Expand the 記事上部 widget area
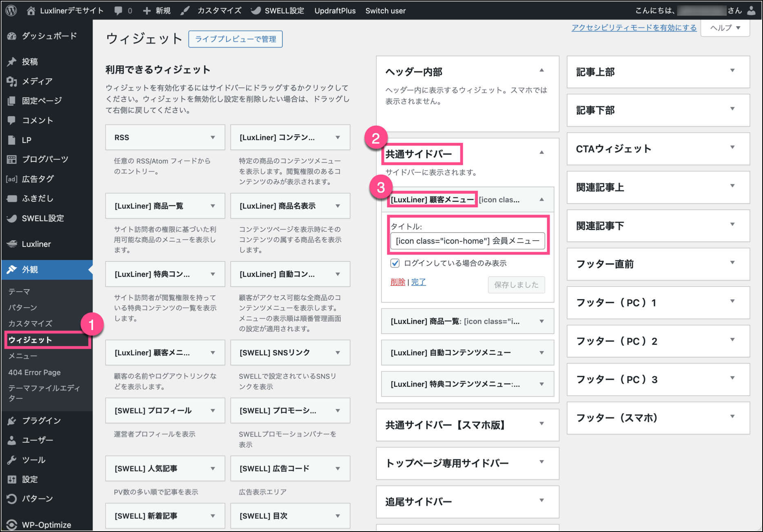Viewport: 763px width, 532px height. 732,71
